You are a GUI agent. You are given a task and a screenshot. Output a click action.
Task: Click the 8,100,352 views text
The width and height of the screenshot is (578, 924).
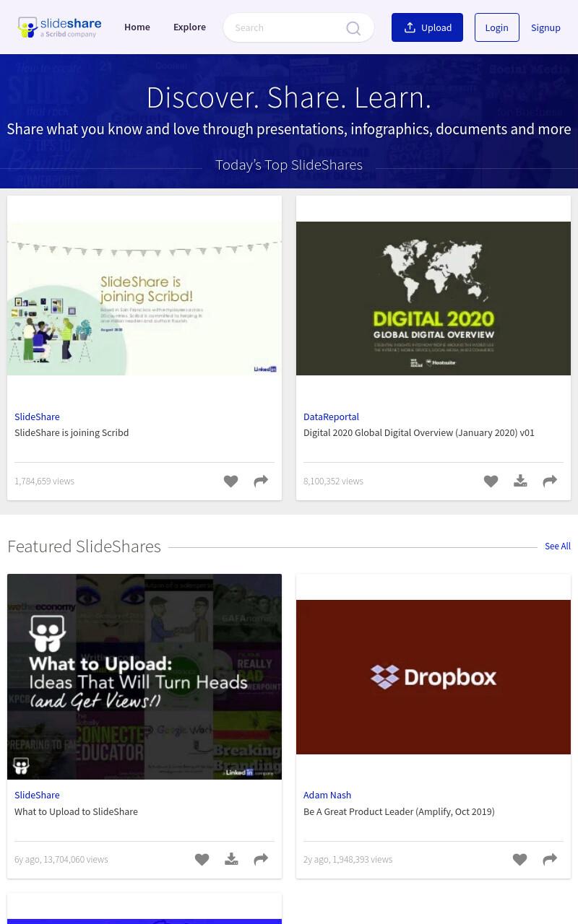click(x=333, y=481)
